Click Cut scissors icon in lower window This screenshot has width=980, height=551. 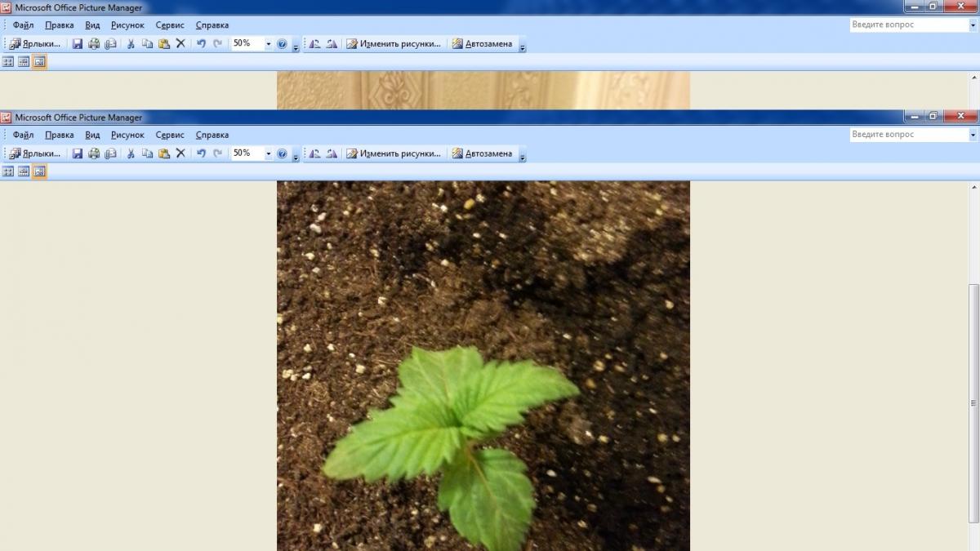(x=131, y=153)
